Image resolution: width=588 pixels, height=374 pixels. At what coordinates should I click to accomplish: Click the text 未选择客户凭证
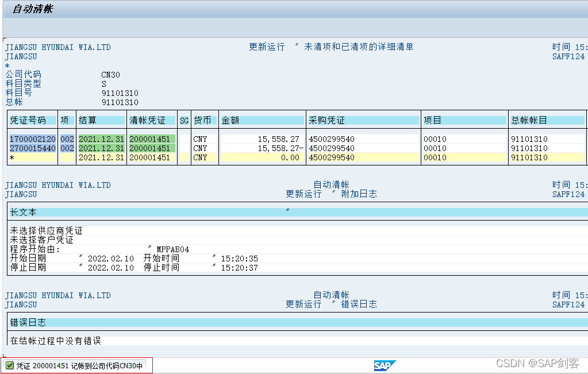[41, 240]
